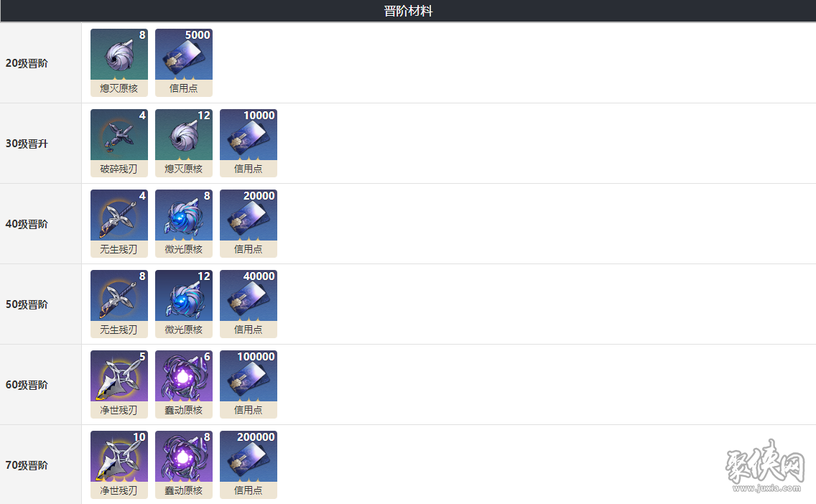
Task: Click 无生残刃 icon in 40级晋阶 row
Action: pyautogui.click(x=119, y=224)
